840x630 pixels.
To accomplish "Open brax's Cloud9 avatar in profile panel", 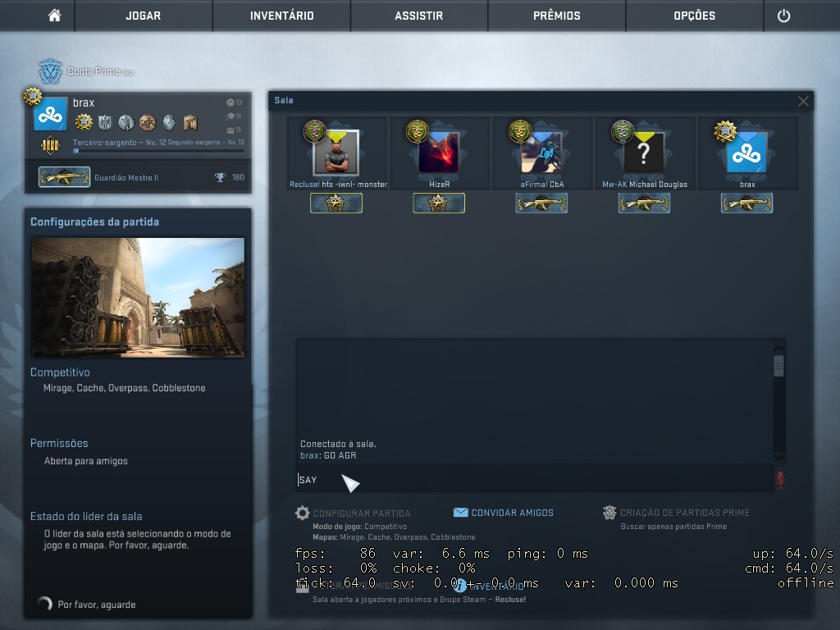I will point(50,114).
